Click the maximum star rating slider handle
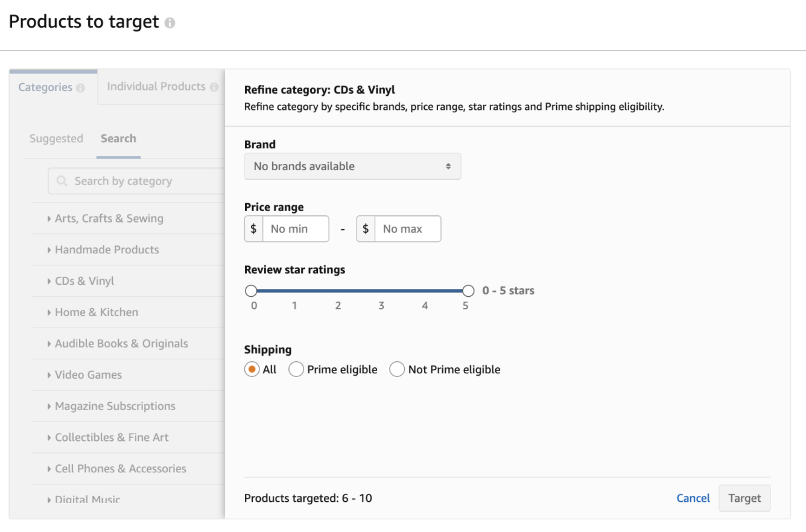The image size is (806, 532). (468, 291)
